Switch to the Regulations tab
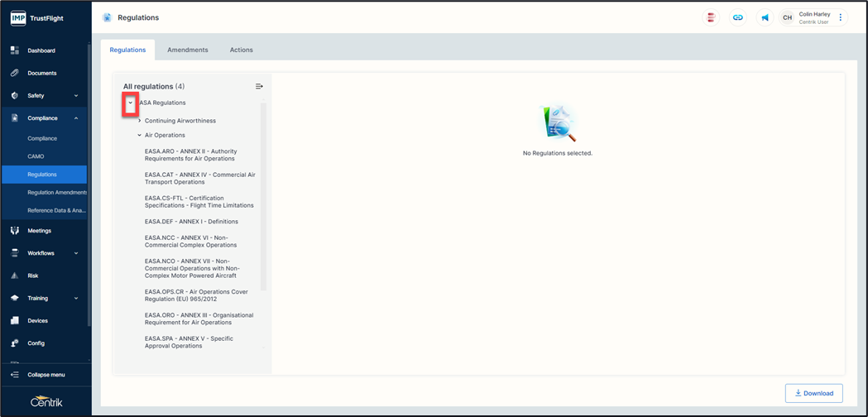868x417 pixels. [x=128, y=50]
